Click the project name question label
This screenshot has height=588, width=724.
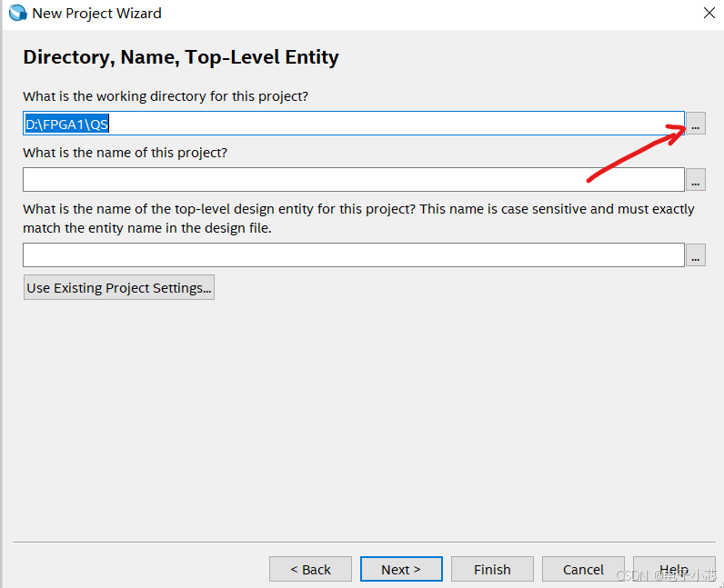125,153
